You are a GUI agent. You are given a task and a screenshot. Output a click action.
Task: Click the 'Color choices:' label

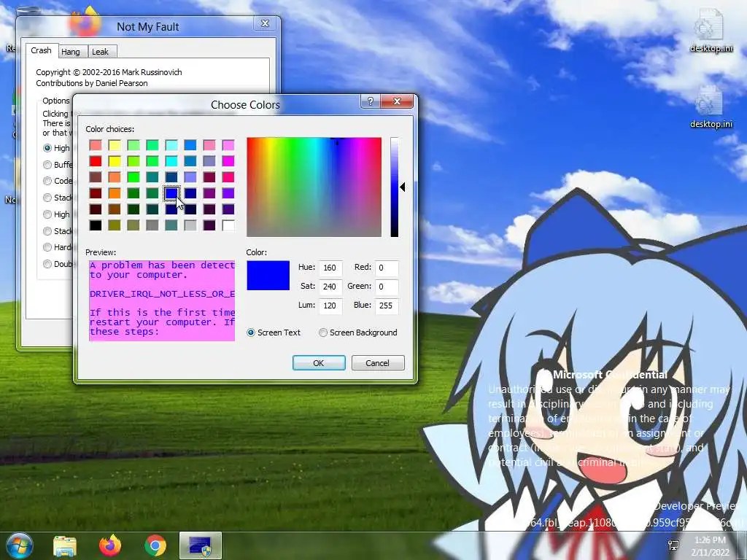point(110,129)
